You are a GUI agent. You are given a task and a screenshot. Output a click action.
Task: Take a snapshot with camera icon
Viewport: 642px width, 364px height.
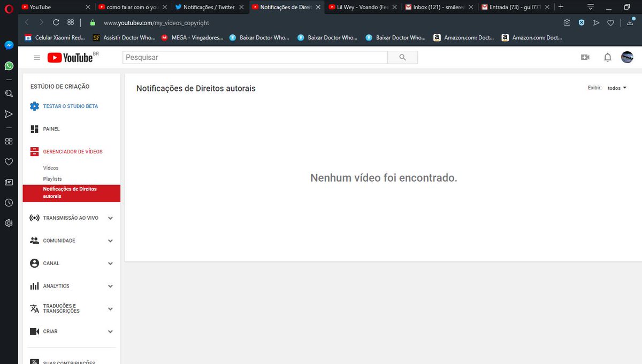(x=567, y=23)
